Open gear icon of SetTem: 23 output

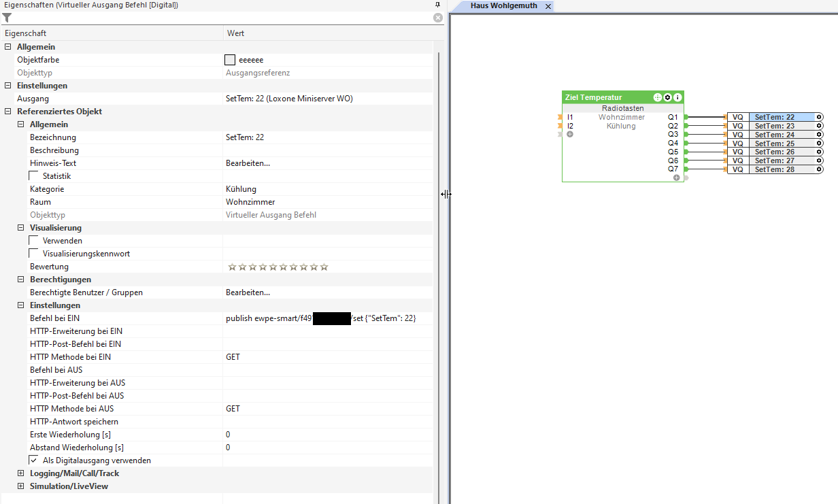click(x=819, y=126)
